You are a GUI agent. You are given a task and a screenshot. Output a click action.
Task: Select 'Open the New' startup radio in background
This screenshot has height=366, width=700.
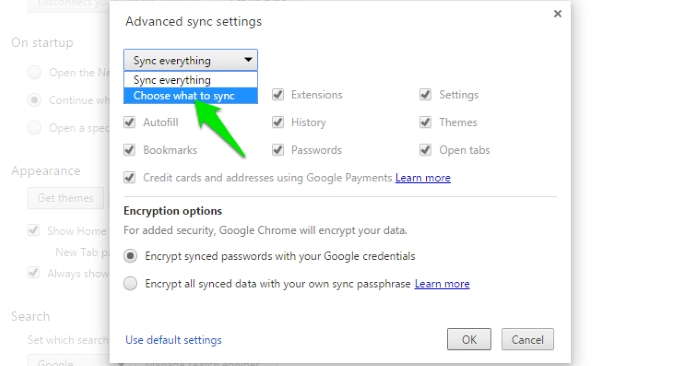[x=34, y=72]
